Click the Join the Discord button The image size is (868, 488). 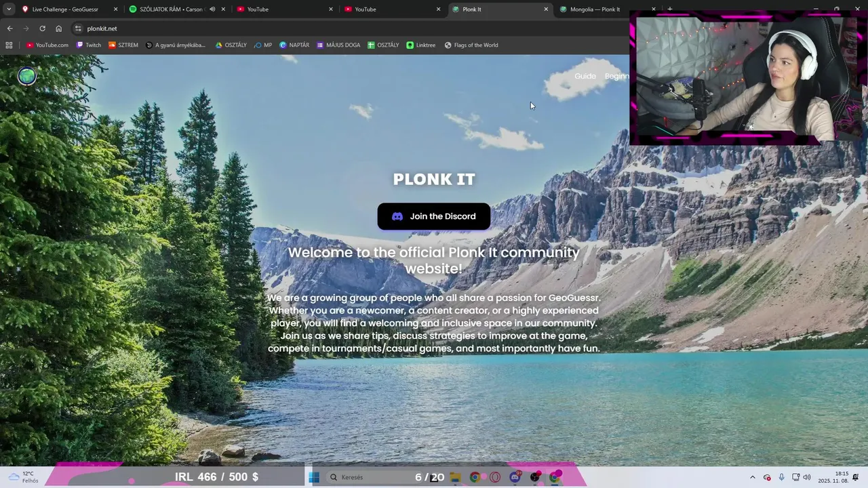click(x=434, y=216)
